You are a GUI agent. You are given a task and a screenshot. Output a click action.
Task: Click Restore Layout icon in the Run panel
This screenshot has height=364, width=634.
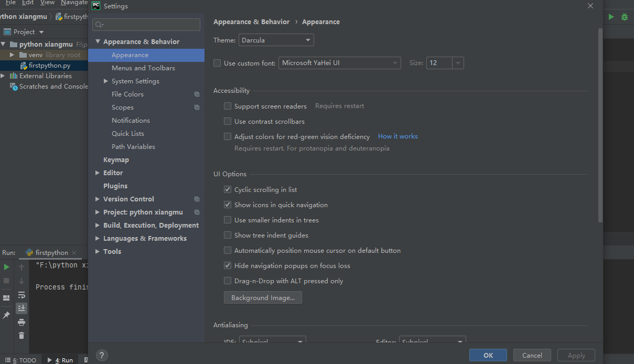point(6,297)
